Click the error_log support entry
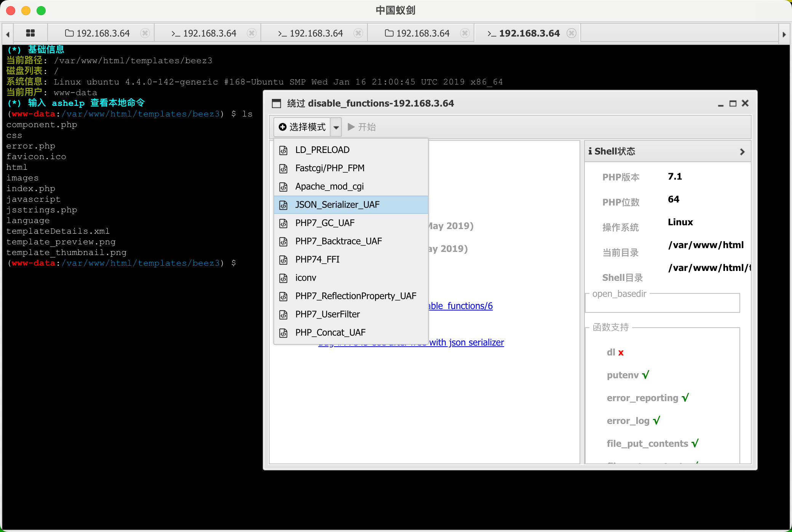The image size is (792, 532). (x=633, y=421)
